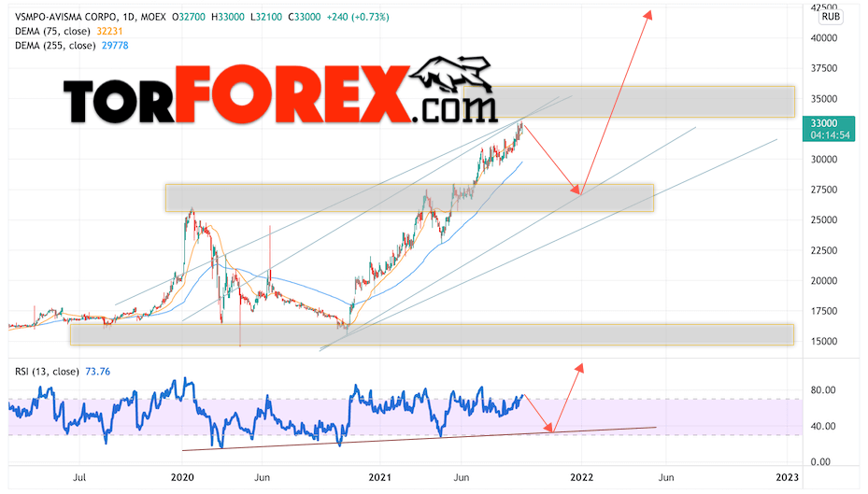868x494 pixels.
Task: Select the RSI (13, close) indicator label
Action: pyautogui.click(x=47, y=372)
